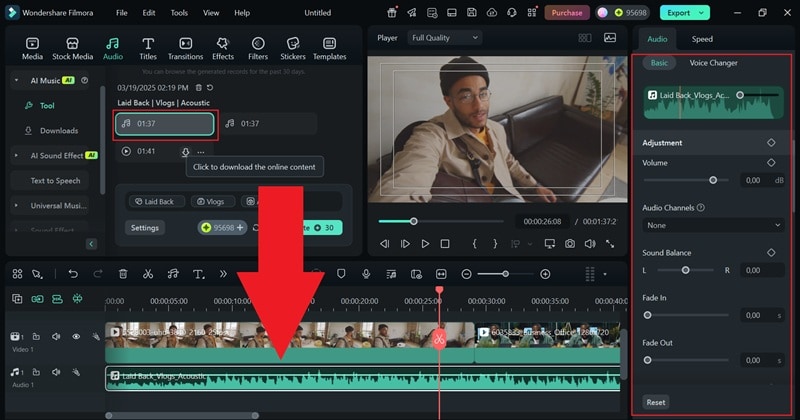Zoom in timeline with plus icon
Screen dimensions: 800x420
[x=545, y=275]
